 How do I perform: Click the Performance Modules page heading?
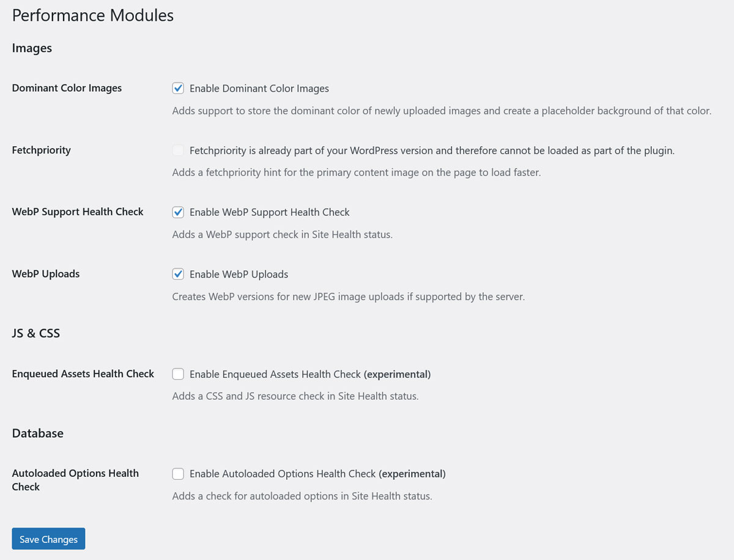(93, 15)
